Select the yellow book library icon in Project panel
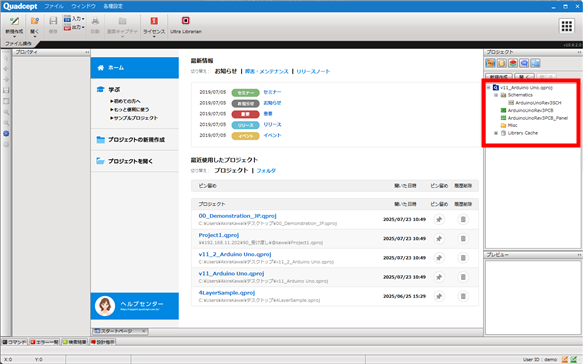This screenshot has height=364, width=583. click(502, 64)
